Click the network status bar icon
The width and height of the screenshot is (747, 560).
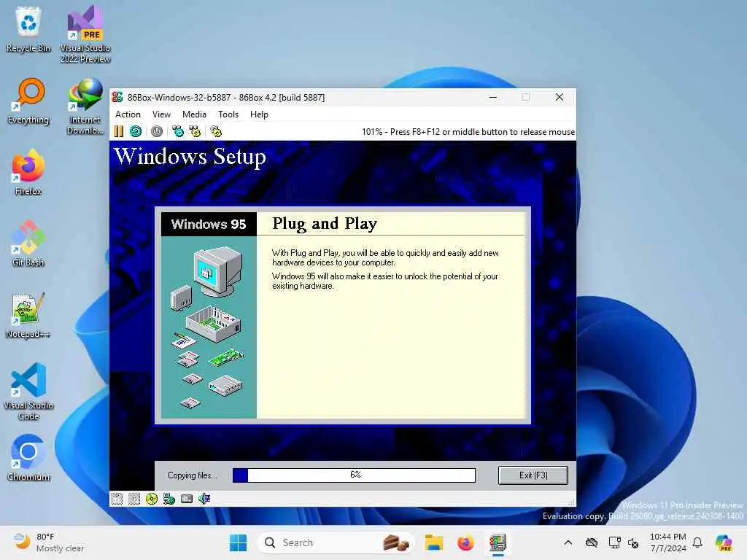click(x=169, y=499)
